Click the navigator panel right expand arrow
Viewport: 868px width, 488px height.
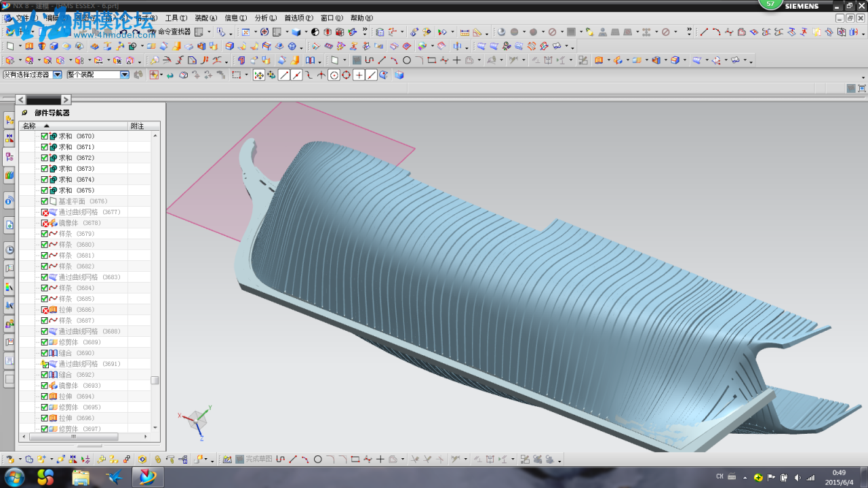66,100
